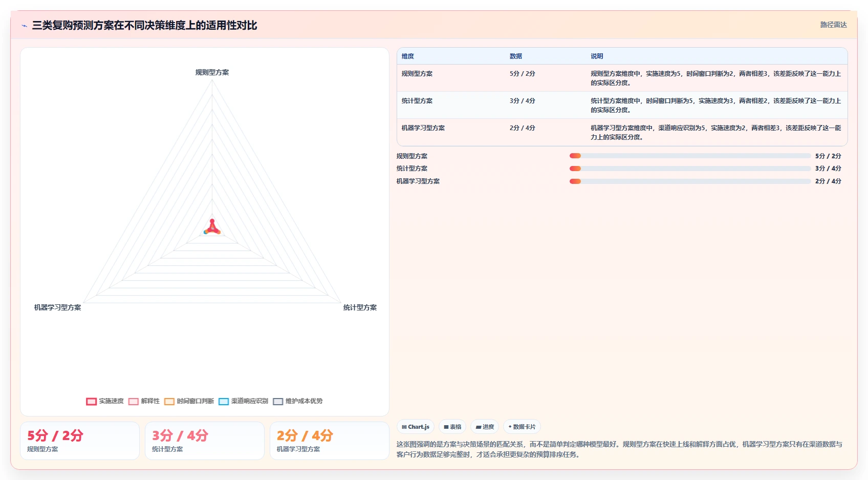Click the 5分 / 2分 value after the progress bar
The image size is (868, 480).
tap(828, 156)
